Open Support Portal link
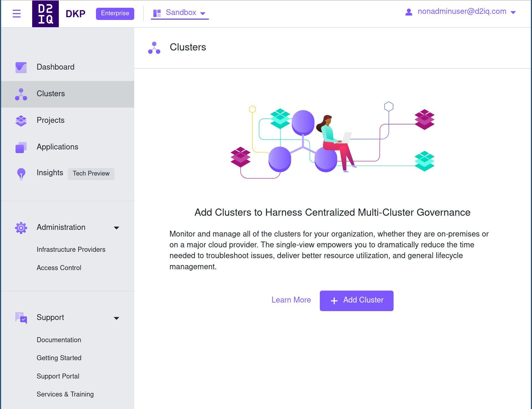 click(58, 376)
